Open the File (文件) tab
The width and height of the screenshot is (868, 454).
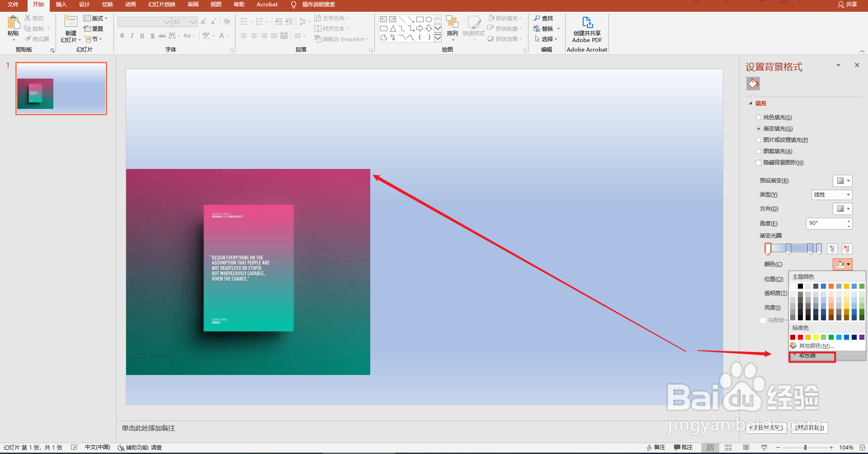pos(13,5)
